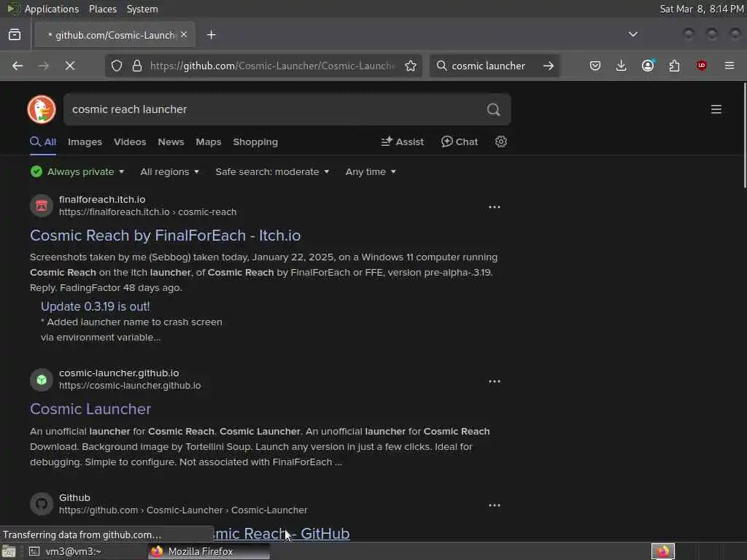The height and width of the screenshot is (560, 747).
Task: Switch to Videos tab
Action: 130,142
